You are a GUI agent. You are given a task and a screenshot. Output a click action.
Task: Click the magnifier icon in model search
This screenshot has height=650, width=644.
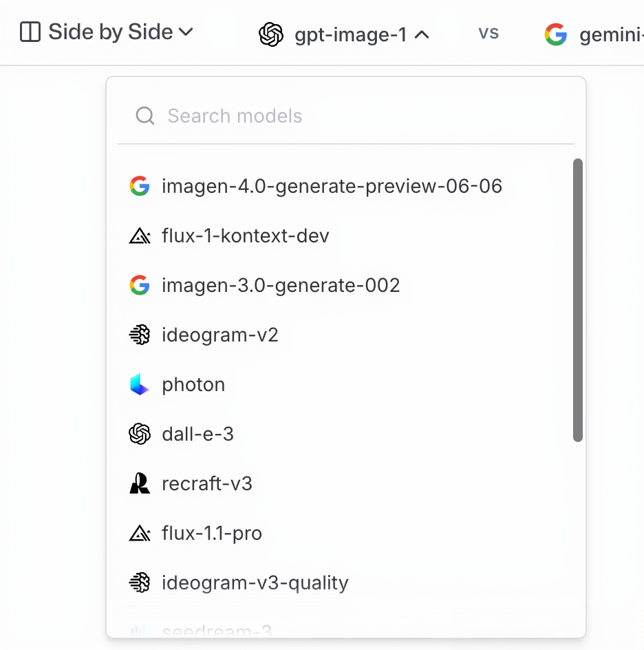coord(145,116)
